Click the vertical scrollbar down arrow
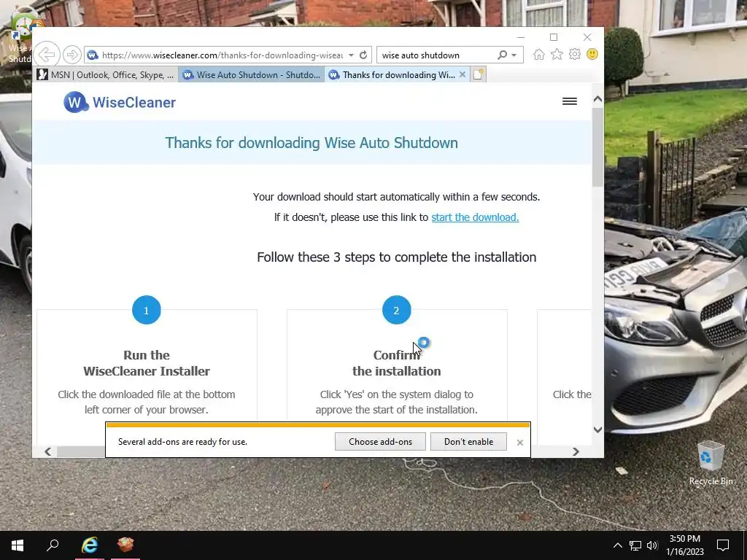The image size is (747, 560). (597, 429)
